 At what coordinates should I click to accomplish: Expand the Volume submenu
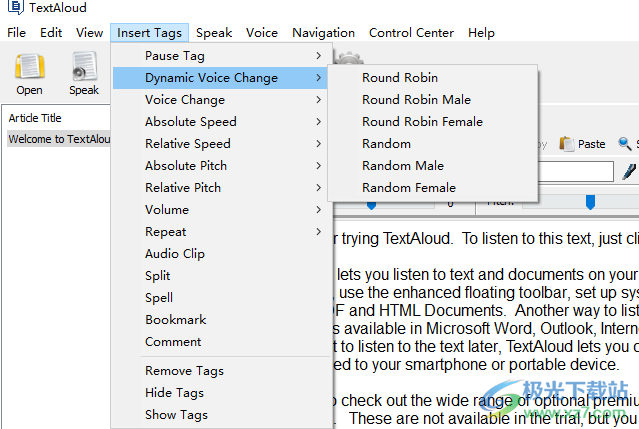[220, 210]
